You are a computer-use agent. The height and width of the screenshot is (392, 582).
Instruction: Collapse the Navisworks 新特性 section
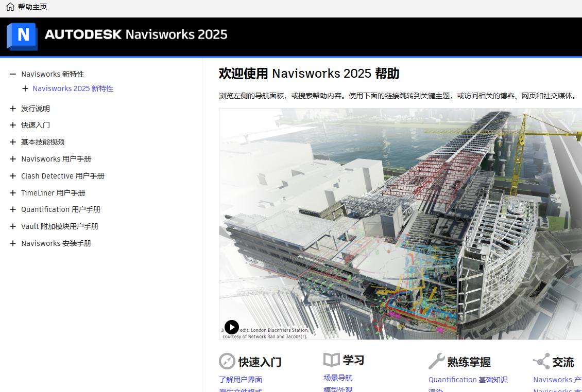pos(13,74)
